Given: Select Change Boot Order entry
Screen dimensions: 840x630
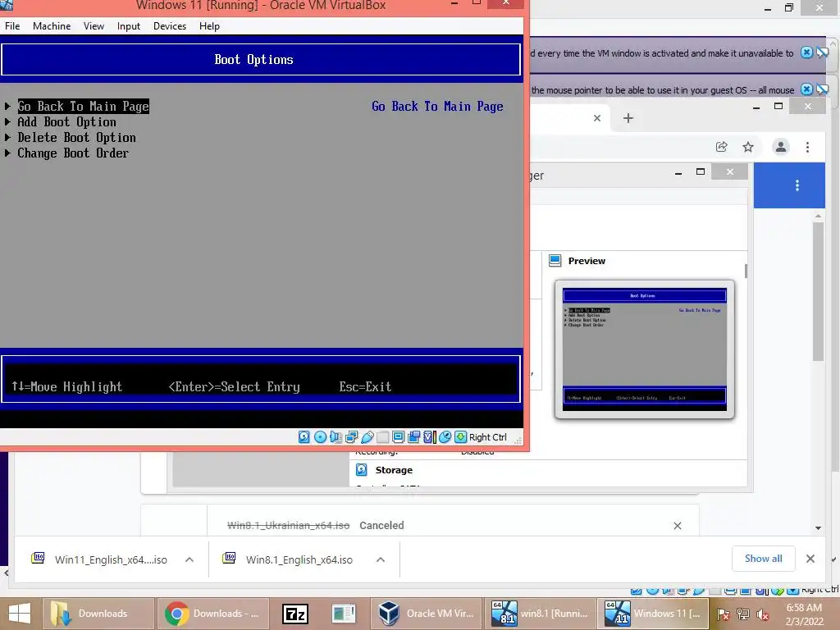Looking at the screenshot, I should click(73, 153).
